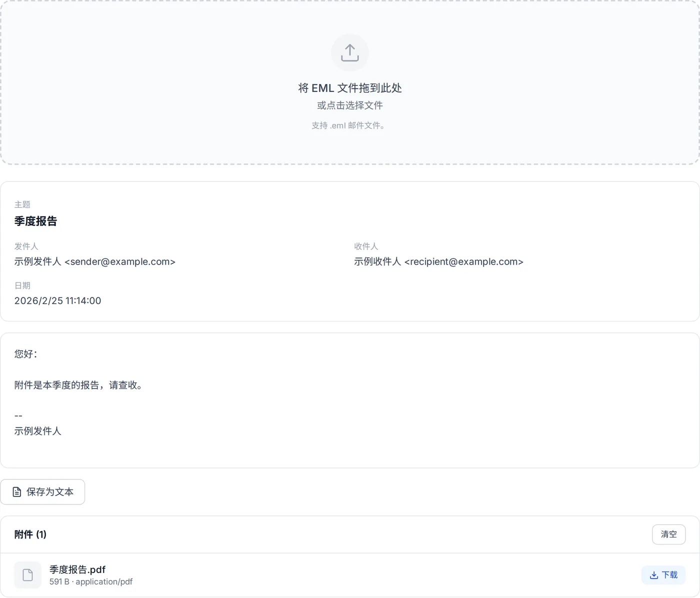700x598 pixels.
Task: Click the '发件人' label
Action: 26,246
